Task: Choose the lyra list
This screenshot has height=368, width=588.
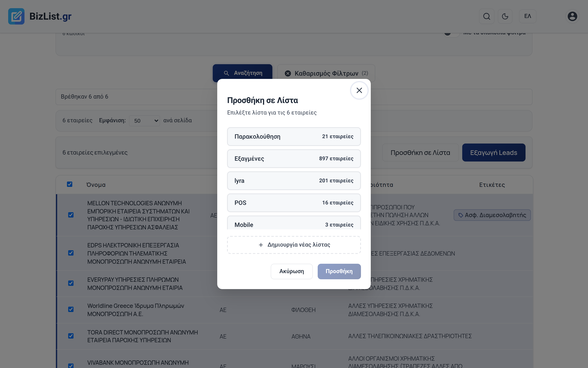Action: [294, 181]
